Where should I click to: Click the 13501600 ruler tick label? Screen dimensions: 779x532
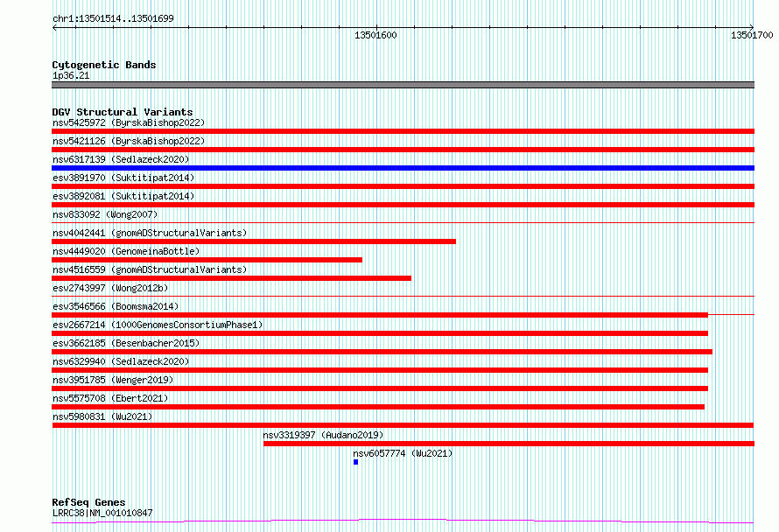click(x=375, y=35)
